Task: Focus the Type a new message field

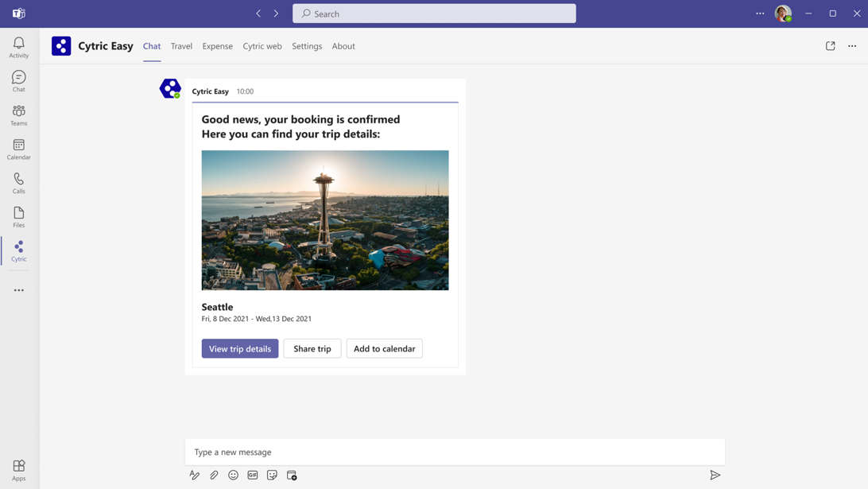Action: (455, 452)
